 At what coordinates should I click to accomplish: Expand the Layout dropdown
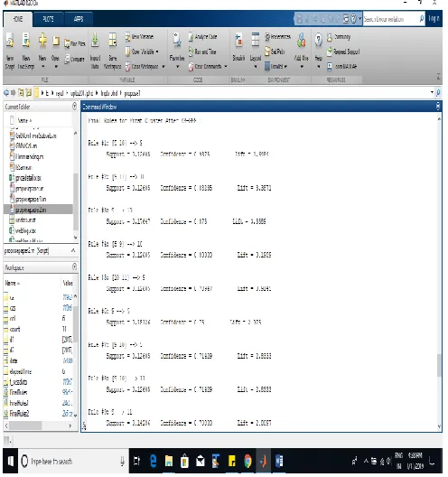click(x=256, y=66)
